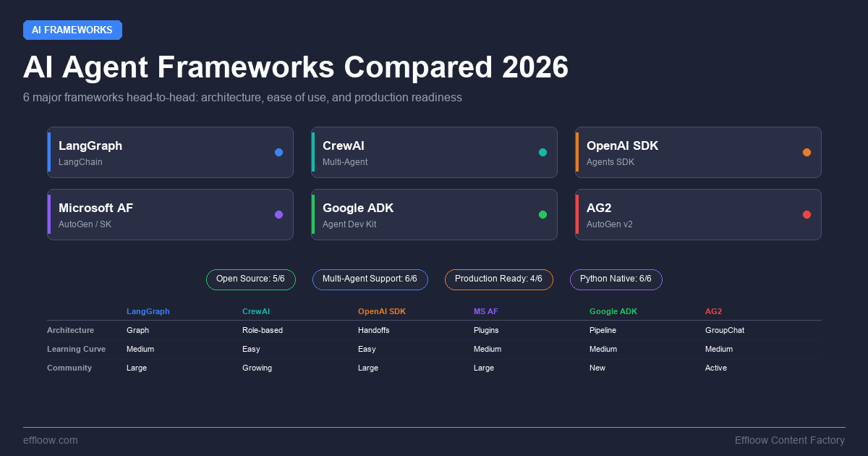Click the LangGraph framework card
The width and height of the screenshot is (868, 456).
[170, 152]
